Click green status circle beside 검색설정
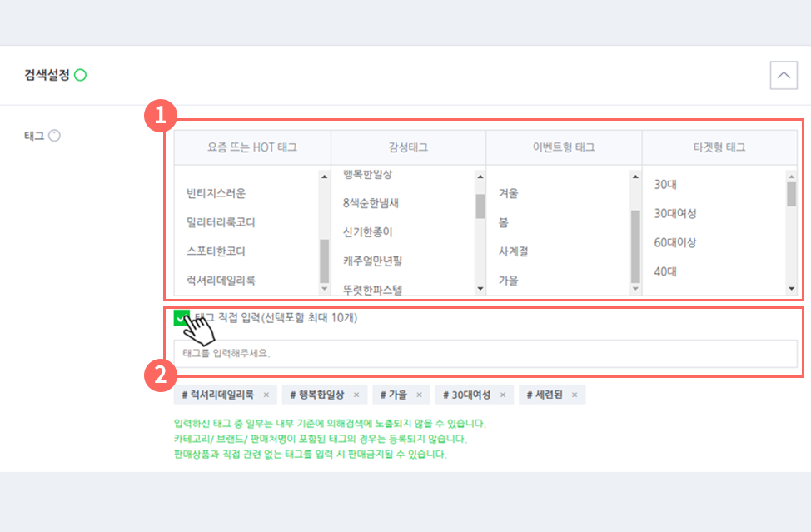 pyautogui.click(x=80, y=75)
